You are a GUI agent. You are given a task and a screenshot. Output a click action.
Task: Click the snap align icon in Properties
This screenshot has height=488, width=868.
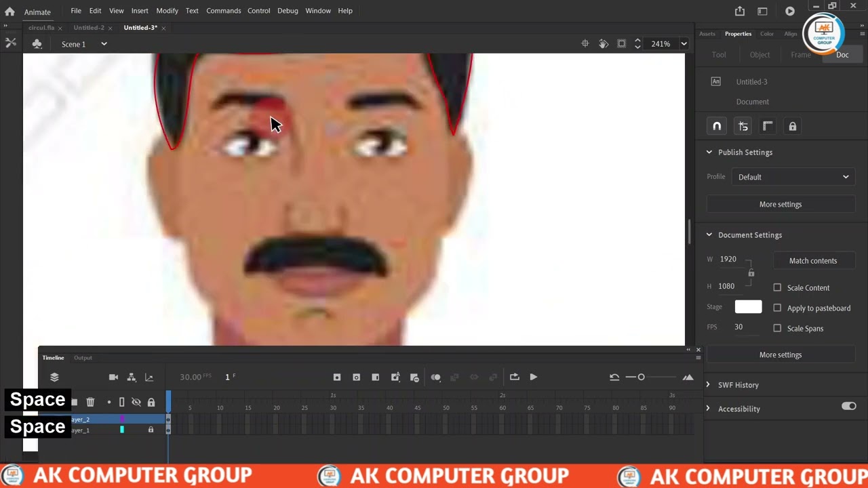coord(743,126)
